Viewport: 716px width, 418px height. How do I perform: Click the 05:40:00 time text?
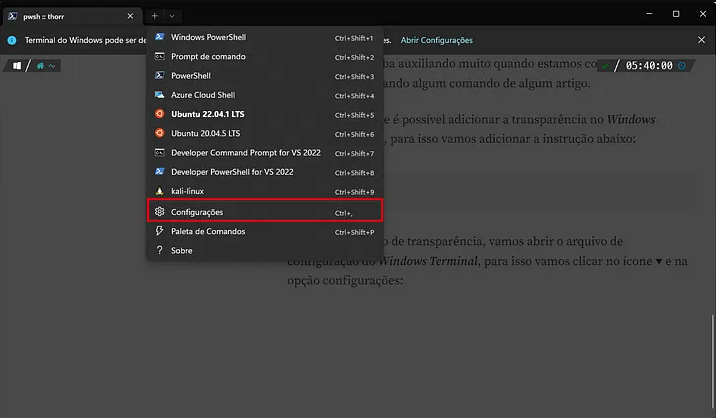point(649,66)
